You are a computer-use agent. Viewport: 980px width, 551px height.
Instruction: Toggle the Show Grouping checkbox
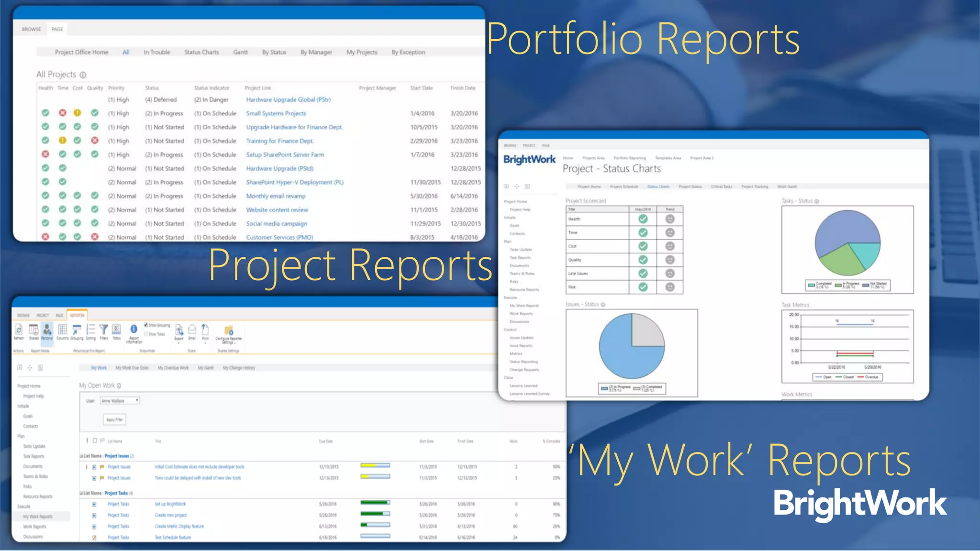point(146,325)
